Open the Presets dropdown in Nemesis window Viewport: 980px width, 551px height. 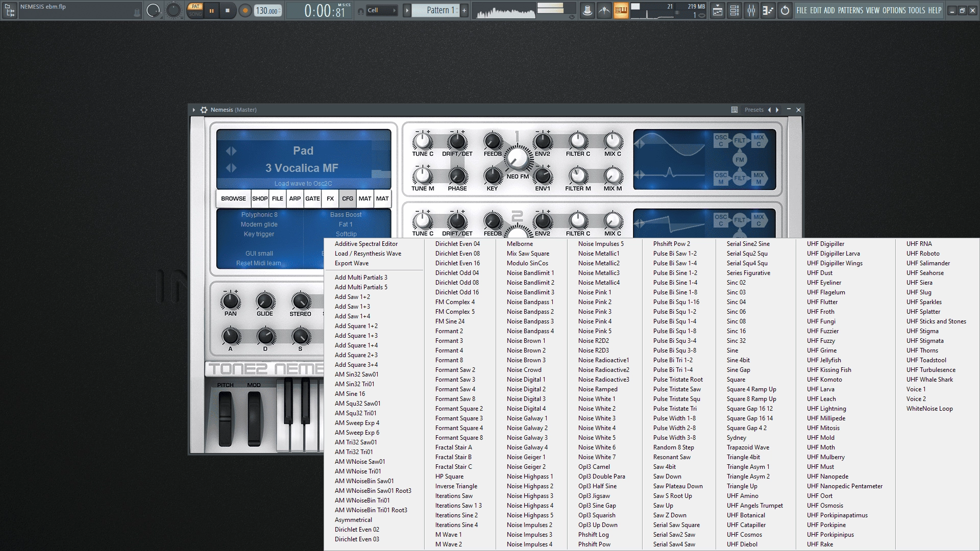point(754,110)
